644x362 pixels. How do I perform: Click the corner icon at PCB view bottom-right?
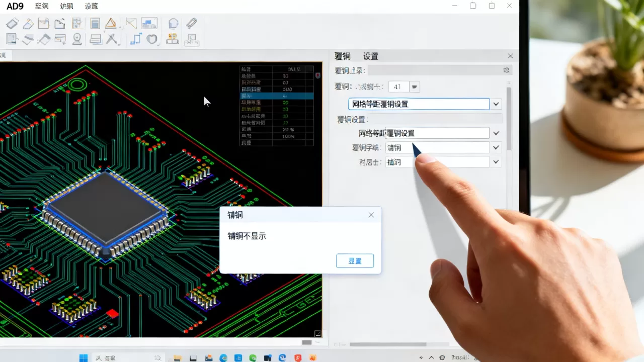[x=318, y=333]
